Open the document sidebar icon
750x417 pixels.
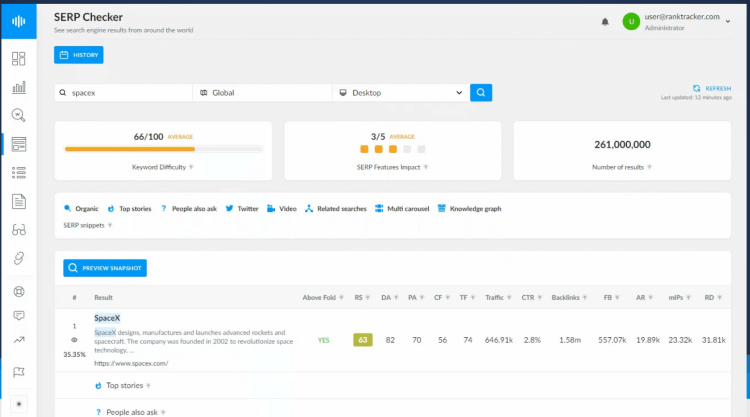coord(19,201)
